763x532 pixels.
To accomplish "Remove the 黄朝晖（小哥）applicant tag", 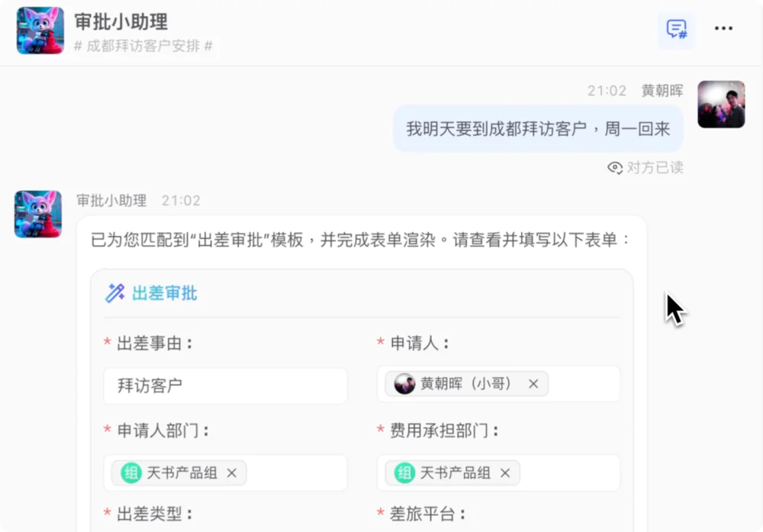I will click(533, 384).
